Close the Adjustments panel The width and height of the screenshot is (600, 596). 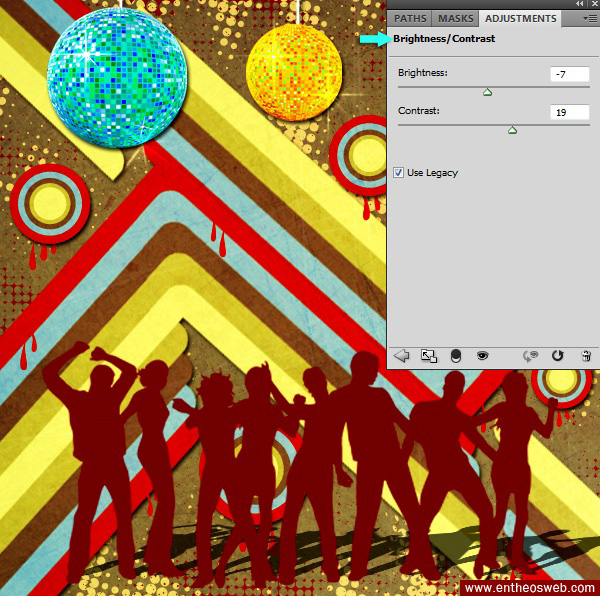pos(593,3)
